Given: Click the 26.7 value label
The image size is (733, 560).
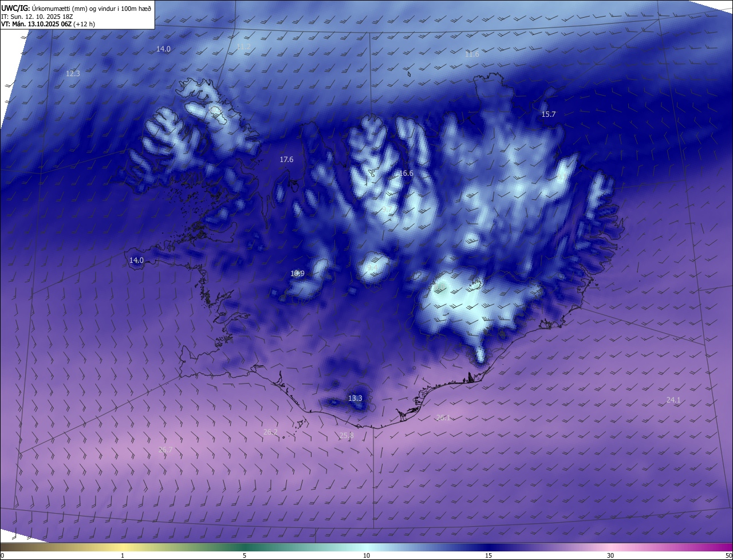Looking at the screenshot, I should pos(165,449).
